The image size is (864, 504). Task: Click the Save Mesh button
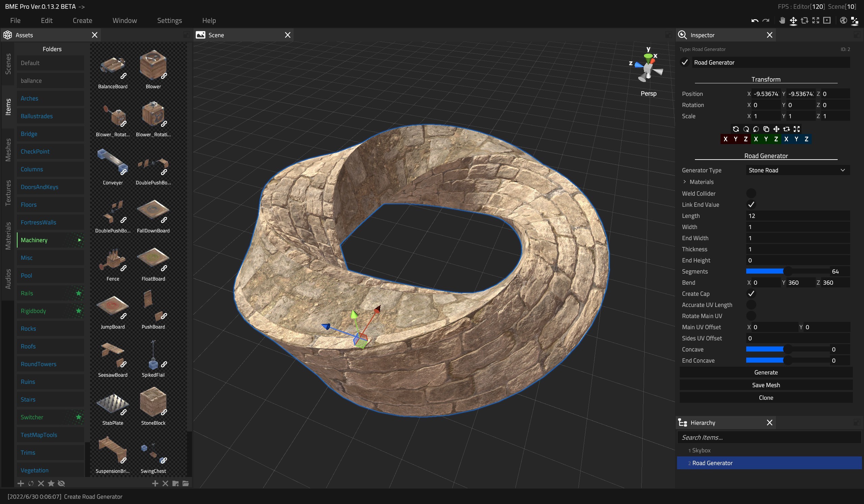click(x=765, y=385)
